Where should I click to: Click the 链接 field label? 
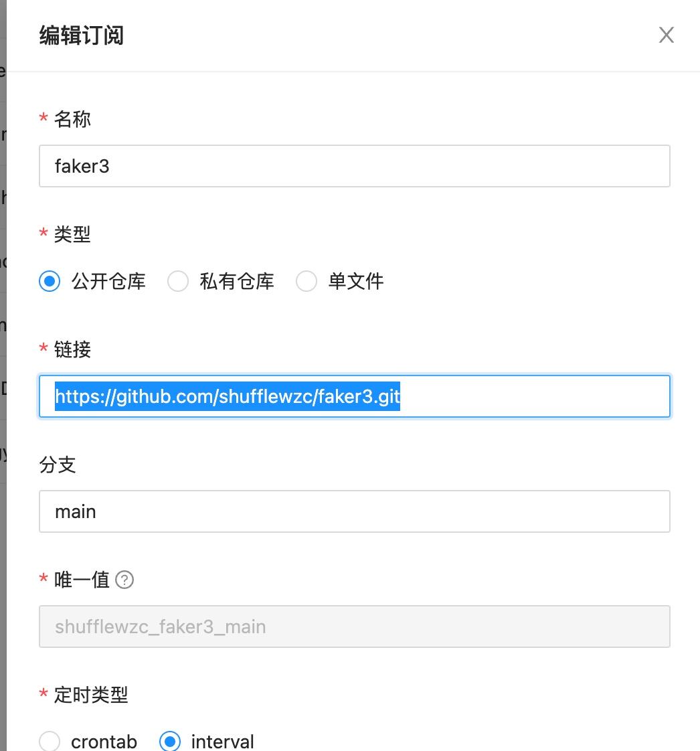pos(74,349)
